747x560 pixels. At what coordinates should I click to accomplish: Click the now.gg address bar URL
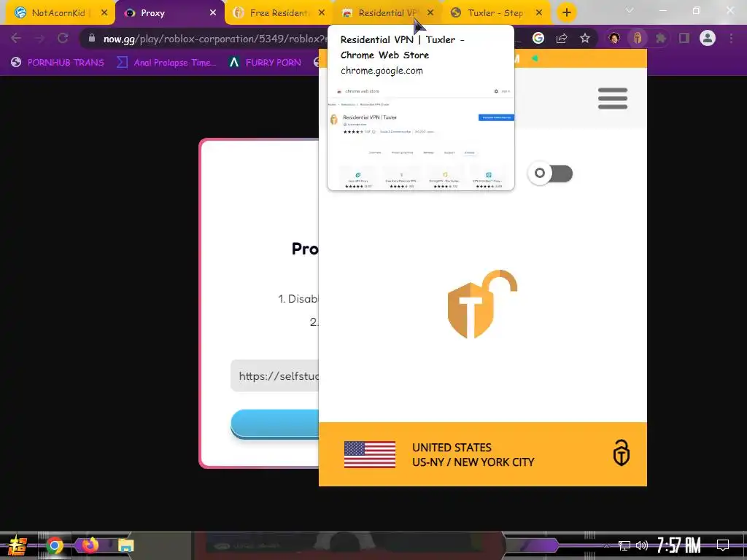coord(214,39)
